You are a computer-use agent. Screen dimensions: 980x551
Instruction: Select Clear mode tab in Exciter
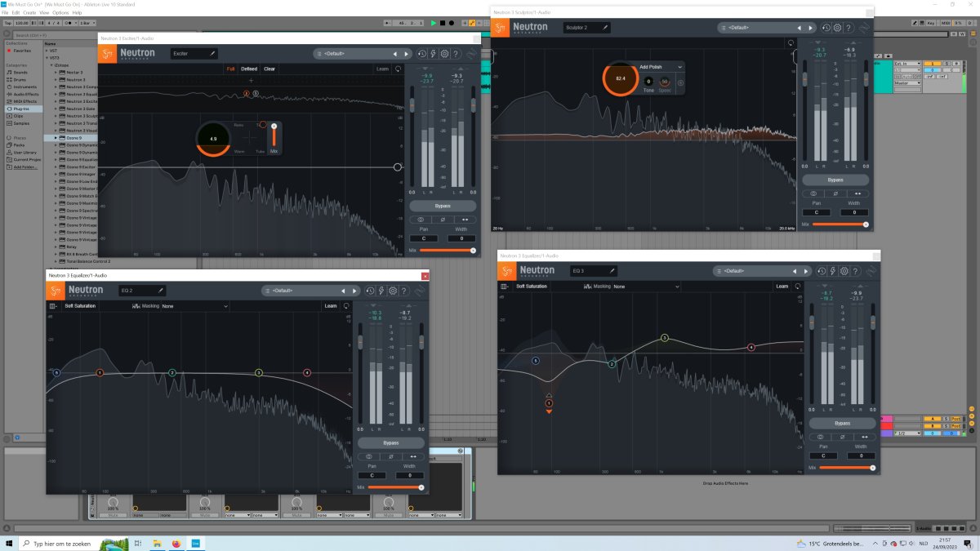point(269,69)
